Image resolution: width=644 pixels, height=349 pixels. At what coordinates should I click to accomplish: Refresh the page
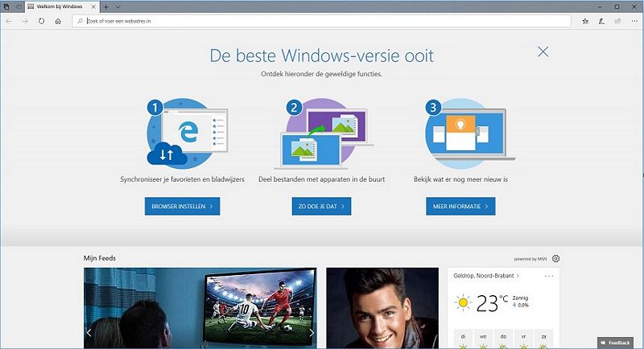point(42,21)
